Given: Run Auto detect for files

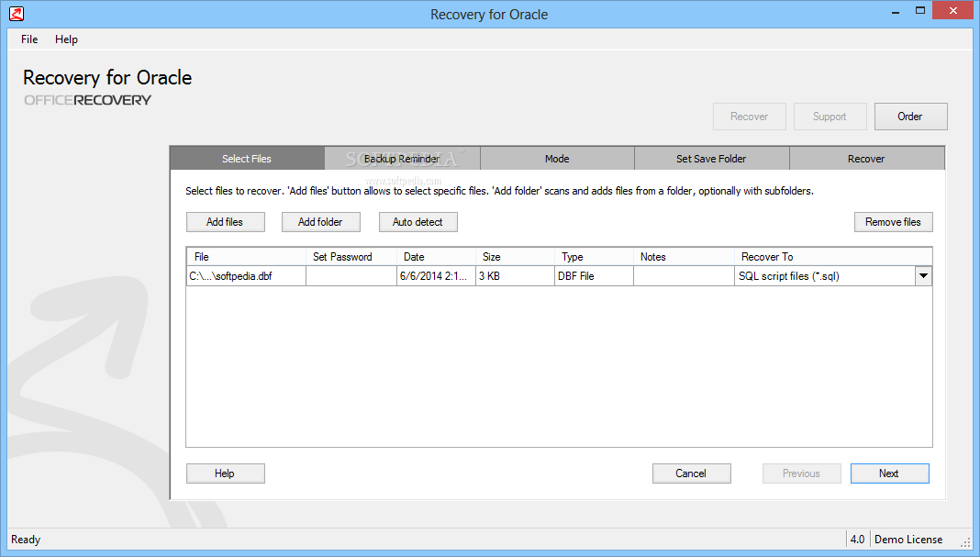Looking at the screenshot, I should click(418, 222).
